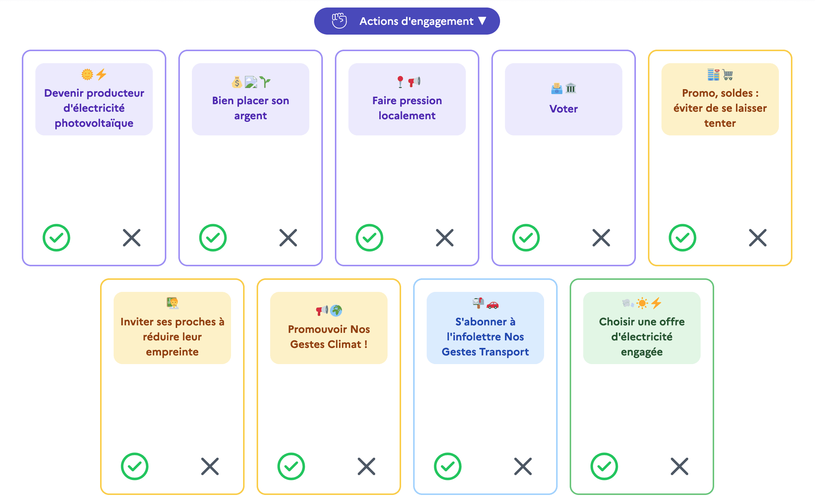Dismiss 'Faire pression localement' with the X
The height and width of the screenshot is (504, 815).
(x=445, y=238)
